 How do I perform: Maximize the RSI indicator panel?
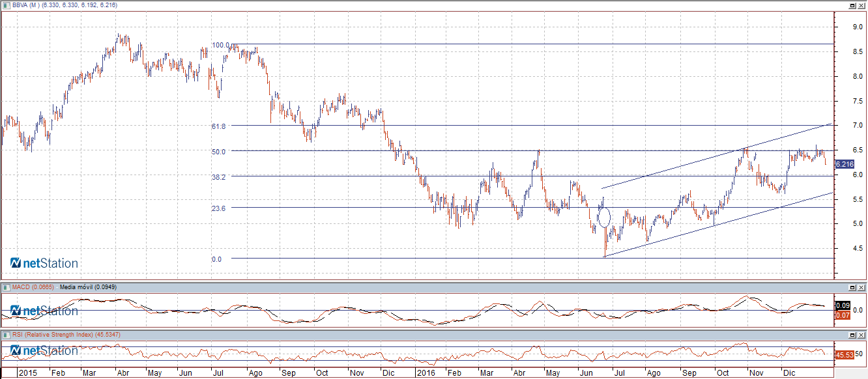tap(852, 335)
